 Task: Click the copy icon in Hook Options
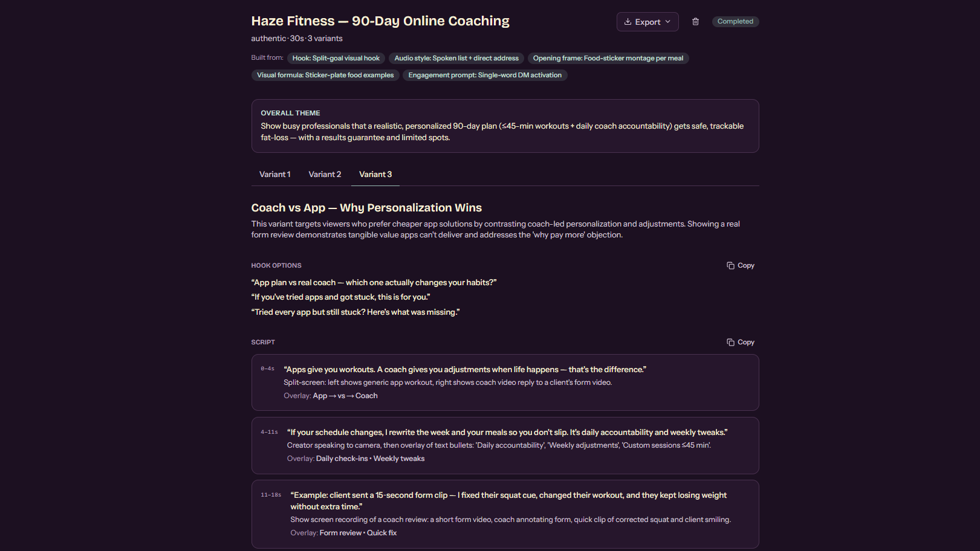(730, 266)
